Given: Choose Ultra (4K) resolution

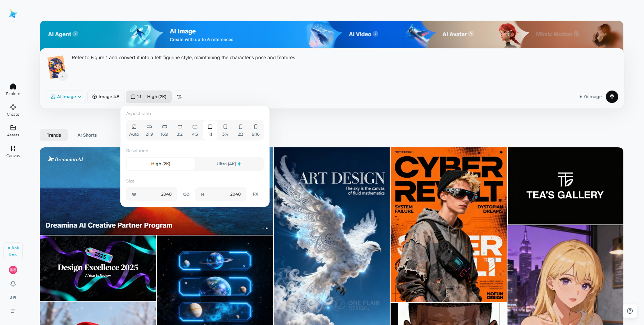Looking at the screenshot, I should [x=229, y=164].
